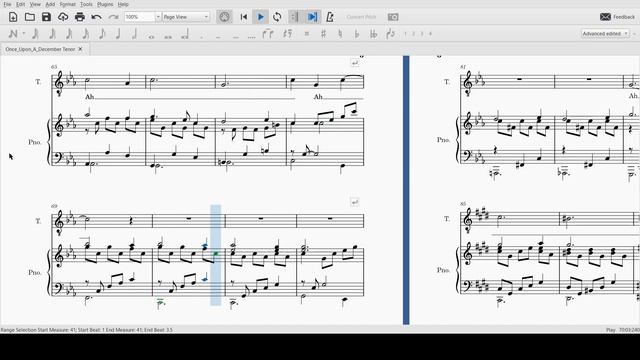
Task: Add triple augmentation dot
Action: click(x=235, y=37)
